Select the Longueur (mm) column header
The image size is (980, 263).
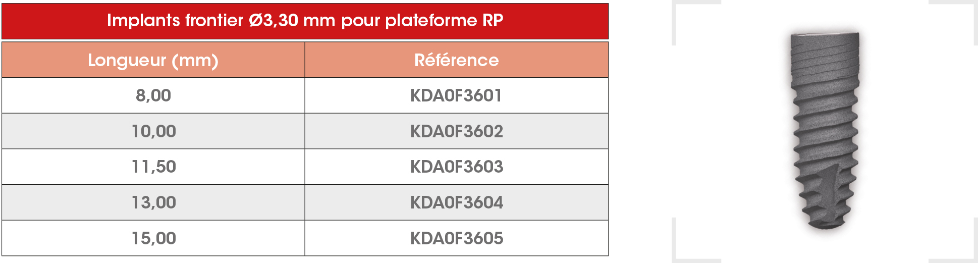point(153,60)
